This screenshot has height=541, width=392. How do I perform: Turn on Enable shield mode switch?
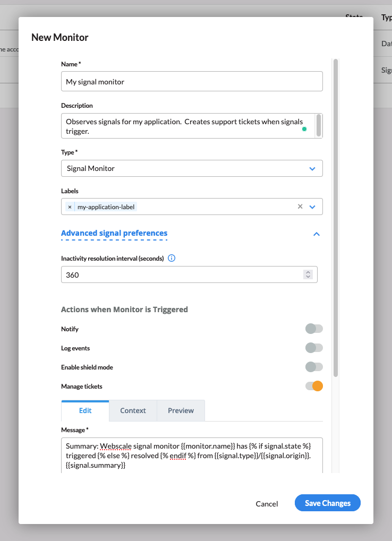pos(313,367)
